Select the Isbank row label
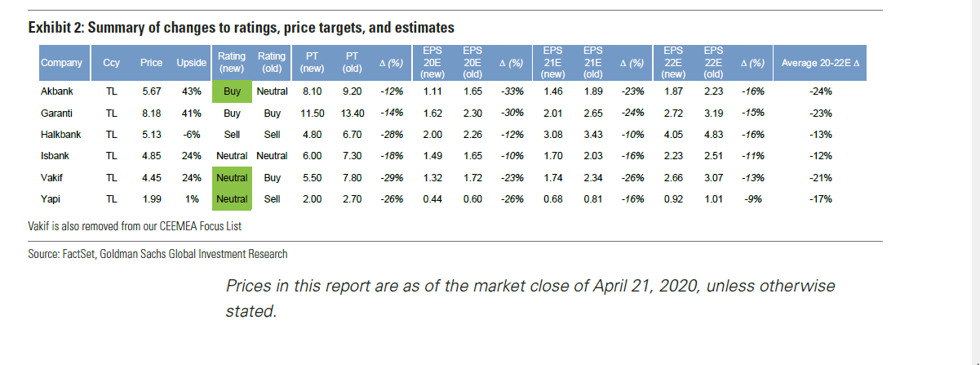The height and width of the screenshot is (365, 980). (55, 155)
